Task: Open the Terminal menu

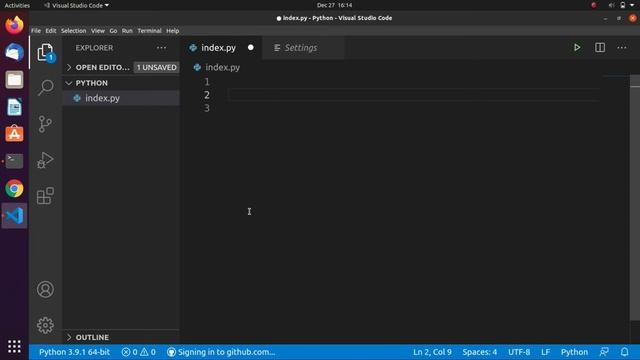Action: click(149, 31)
